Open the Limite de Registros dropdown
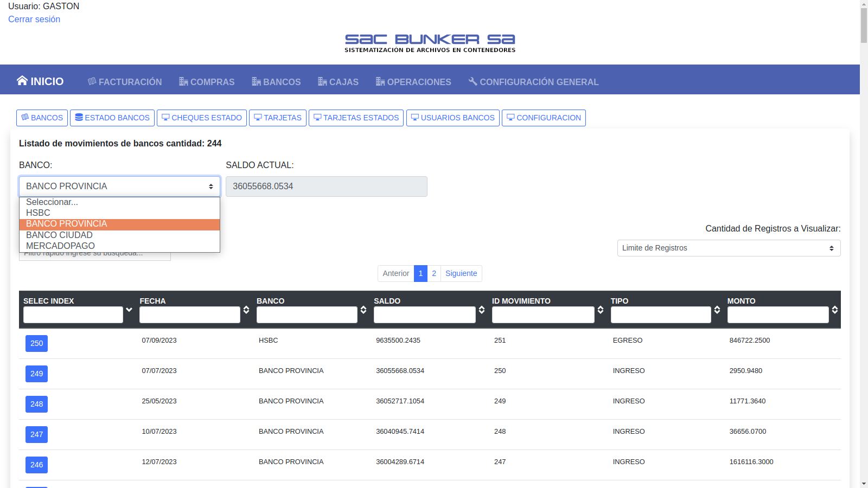868x488 pixels. [x=729, y=248]
